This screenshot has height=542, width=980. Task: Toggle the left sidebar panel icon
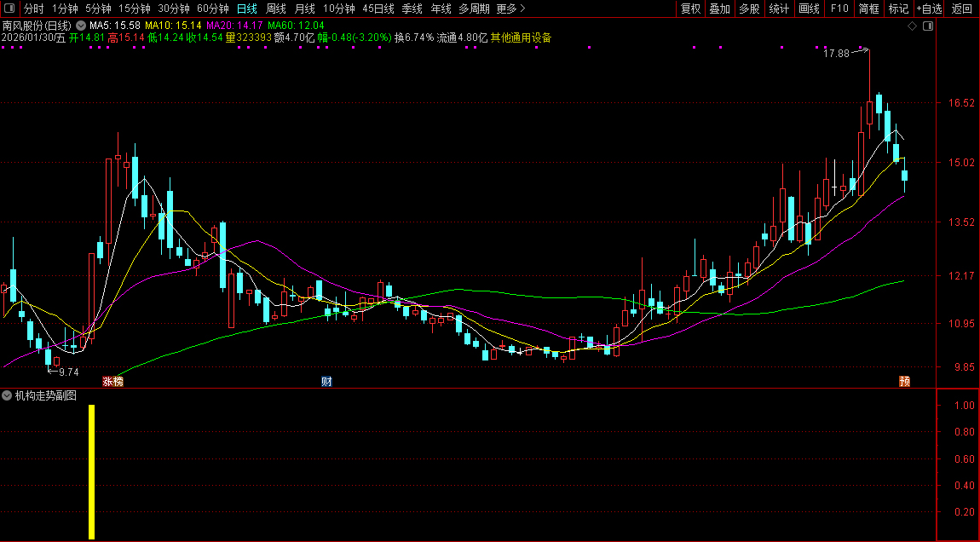pyautogui.click(x=9, y=9)
